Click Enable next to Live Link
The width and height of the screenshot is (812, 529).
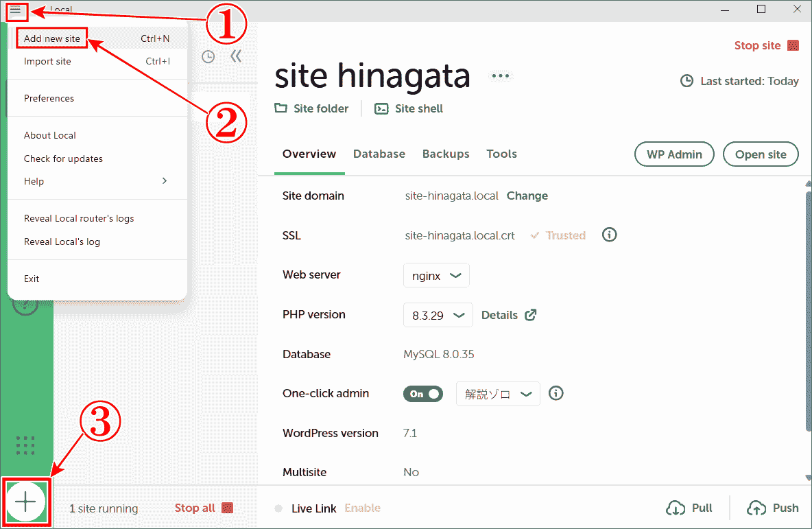coord(363,508)
